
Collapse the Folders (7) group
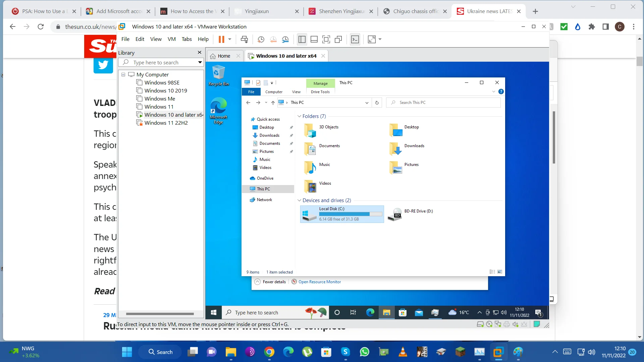tap(299, 116)
